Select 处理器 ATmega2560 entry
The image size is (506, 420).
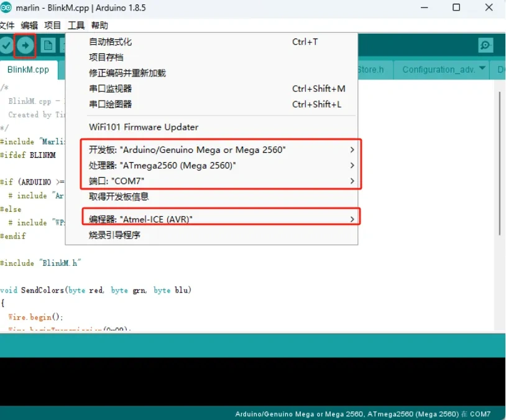coord(211,165)
